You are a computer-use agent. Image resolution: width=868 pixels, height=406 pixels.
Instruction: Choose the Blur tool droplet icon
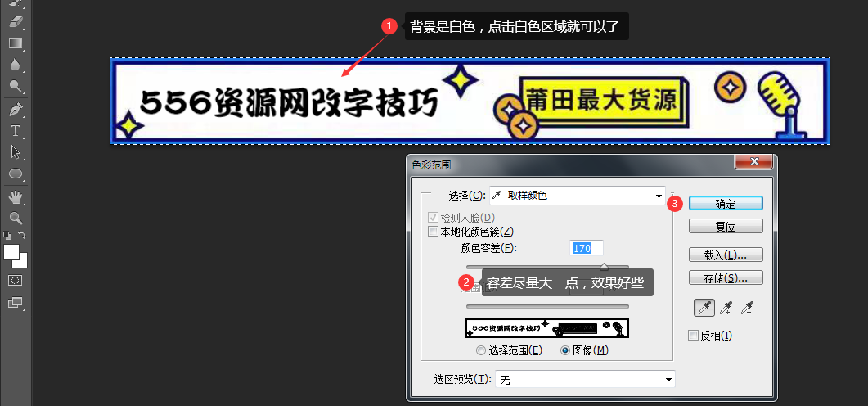tap(16, 65)
